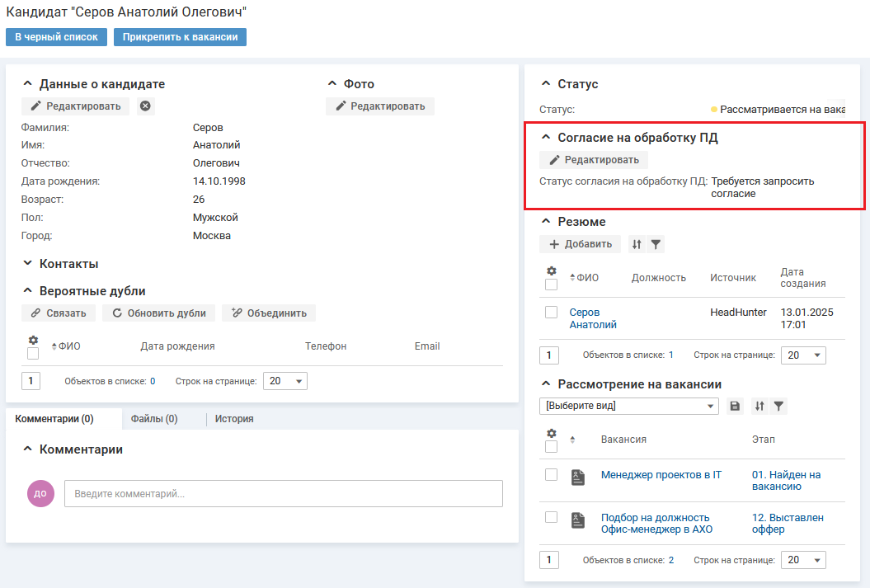Open the [Выберите вид] dropdown
This screenshot has height=588, width=870.
[x=630, y=406]
